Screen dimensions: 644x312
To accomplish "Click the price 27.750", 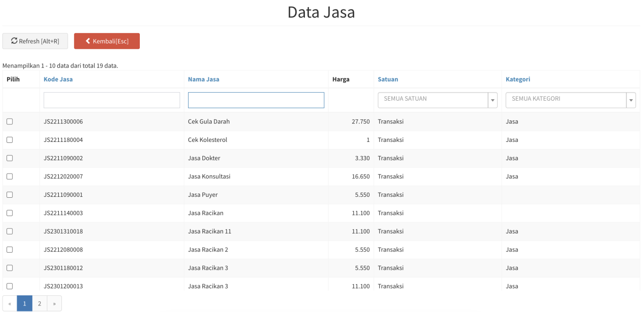I will click(x=361, y=122).
